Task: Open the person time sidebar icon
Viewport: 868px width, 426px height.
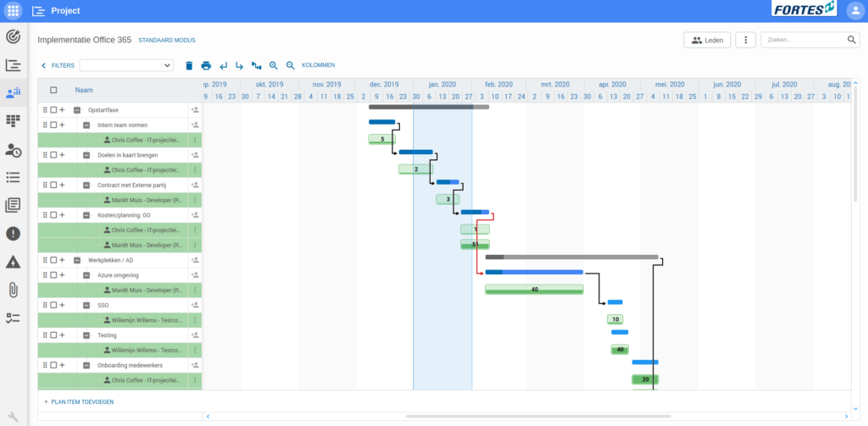Action: [14, 149]
